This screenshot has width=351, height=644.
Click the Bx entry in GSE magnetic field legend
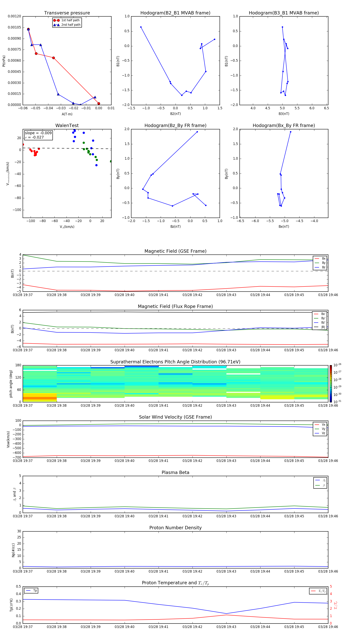(320, 259)
